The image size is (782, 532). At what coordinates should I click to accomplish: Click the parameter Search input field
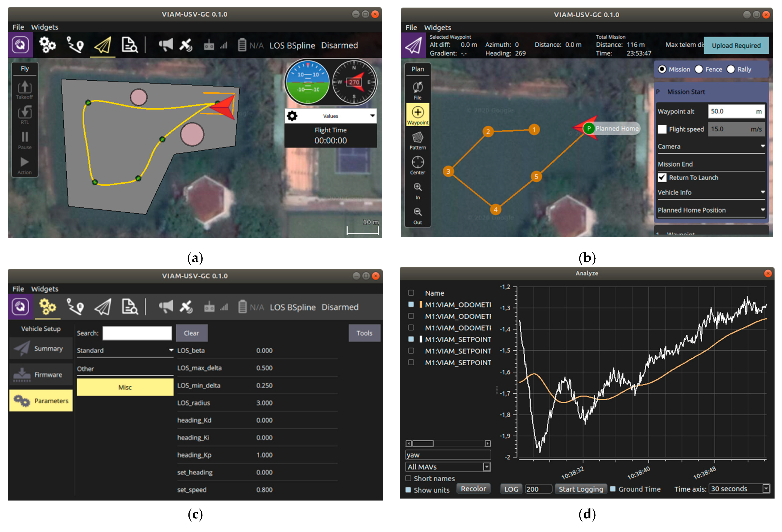click(137, 333)
